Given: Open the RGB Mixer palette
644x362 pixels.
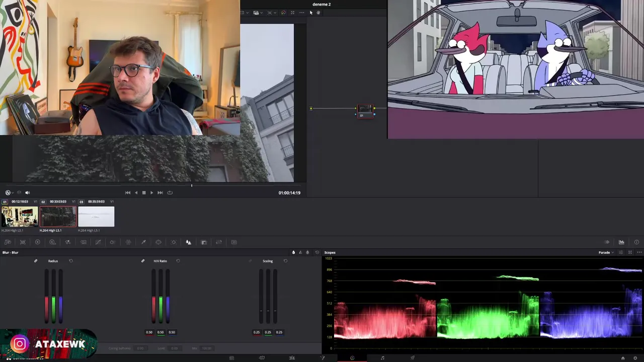Looking at the screenshot, I should pos(68,242).
